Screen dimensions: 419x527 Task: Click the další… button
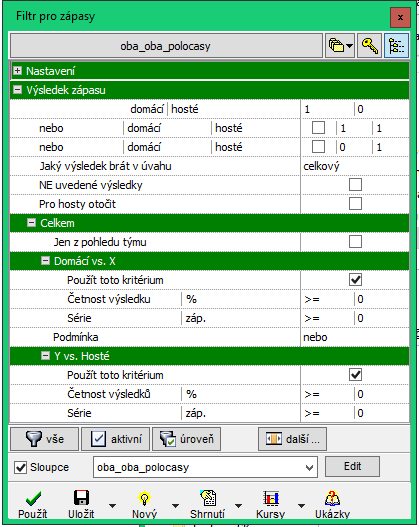point(292,439)
